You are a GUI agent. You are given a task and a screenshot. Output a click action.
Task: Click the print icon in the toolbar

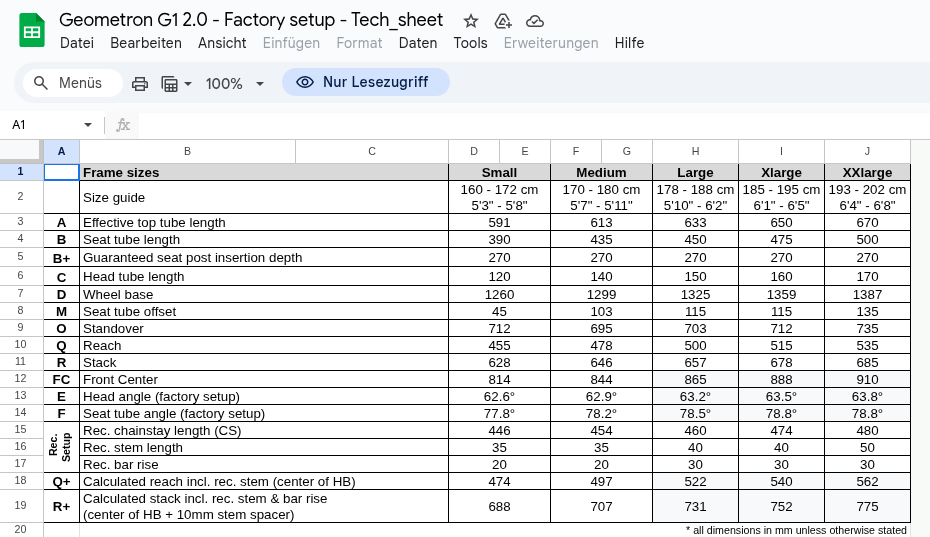(x=140, y=83)
